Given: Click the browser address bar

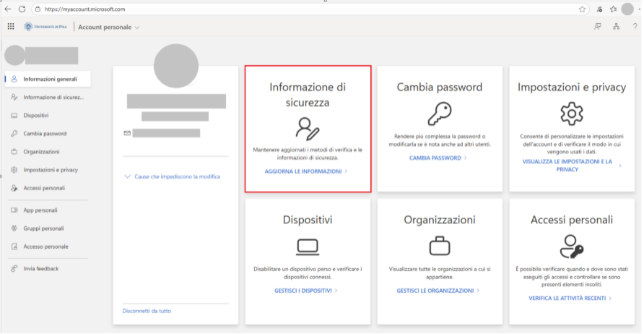Looking at the screenshot, I should [x=289, y=9].
